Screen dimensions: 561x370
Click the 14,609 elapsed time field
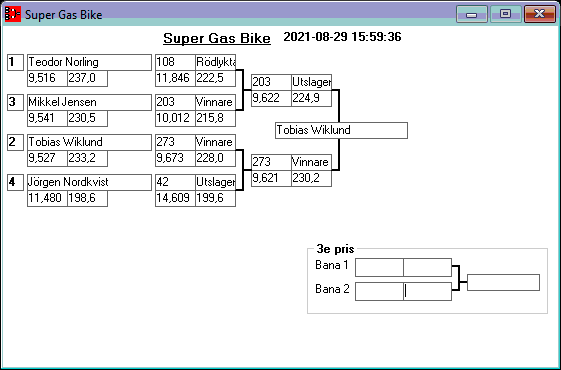click(x=175, y=198)
